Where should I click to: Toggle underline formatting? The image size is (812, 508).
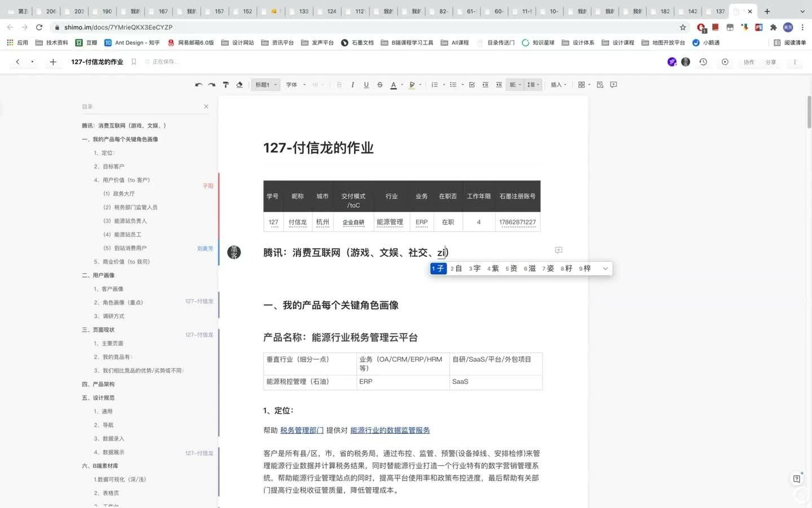[x=366, y=85]
